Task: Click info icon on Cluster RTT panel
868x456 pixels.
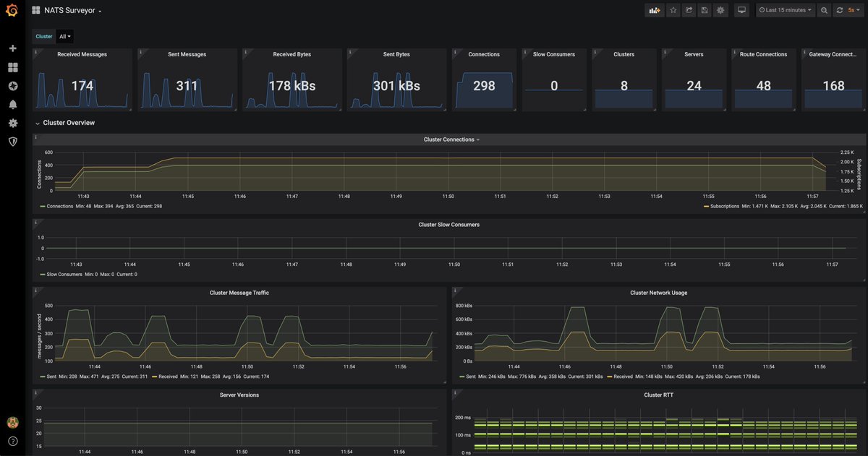Action: [x=456, y=392]
